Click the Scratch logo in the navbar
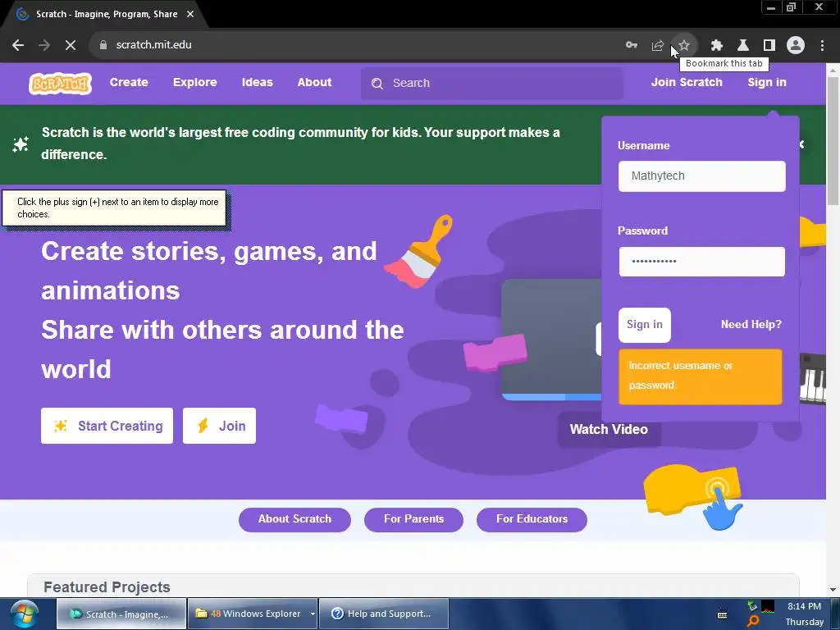 (x=60, y=83)
